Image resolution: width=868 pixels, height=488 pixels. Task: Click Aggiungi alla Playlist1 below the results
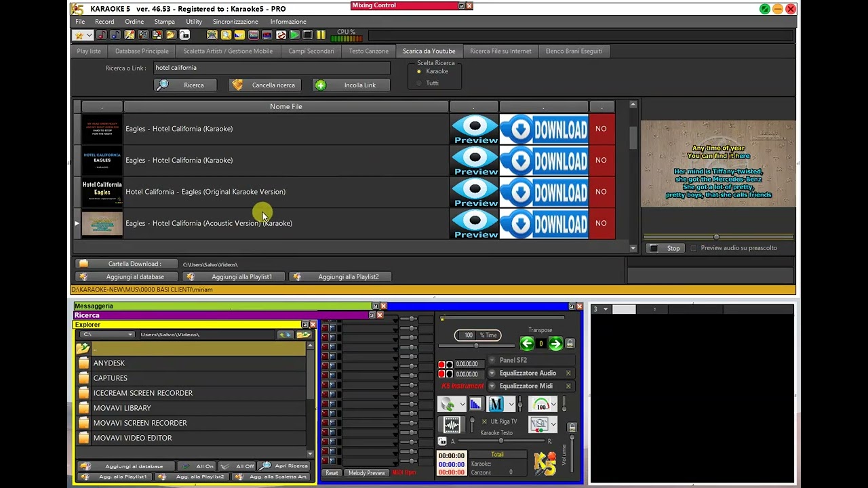click(x=233, y=277)
